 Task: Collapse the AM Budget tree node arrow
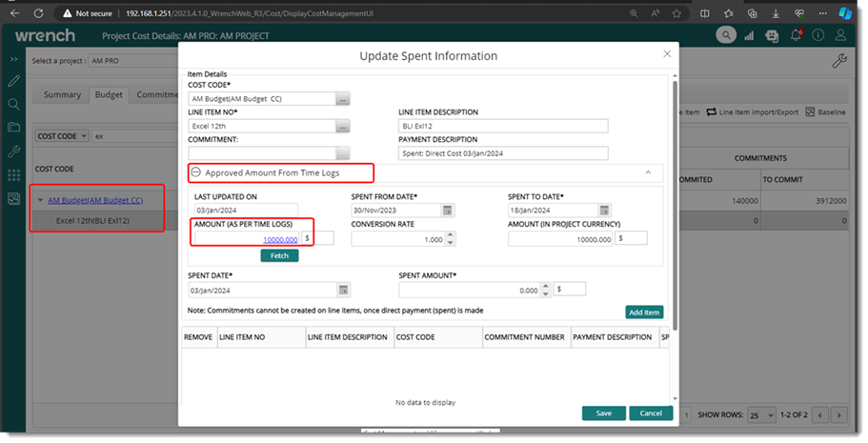(40, 200)
